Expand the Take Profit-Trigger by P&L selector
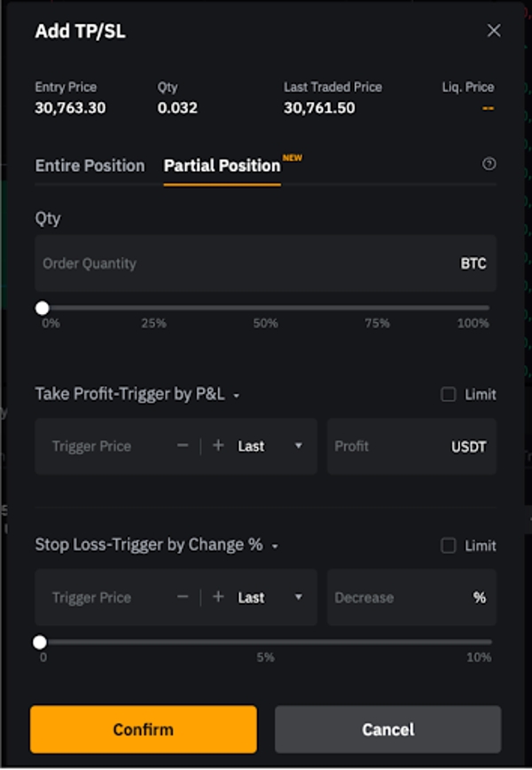 (235, 394)
